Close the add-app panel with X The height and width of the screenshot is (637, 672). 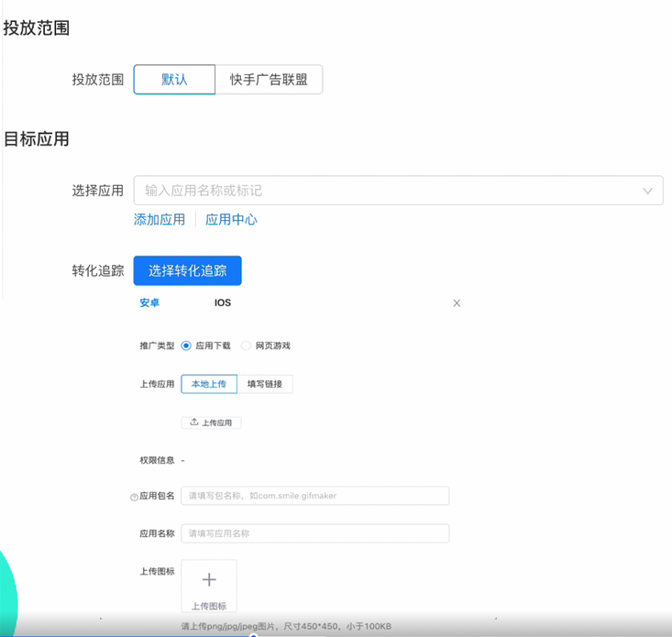[x=457, y=303]
